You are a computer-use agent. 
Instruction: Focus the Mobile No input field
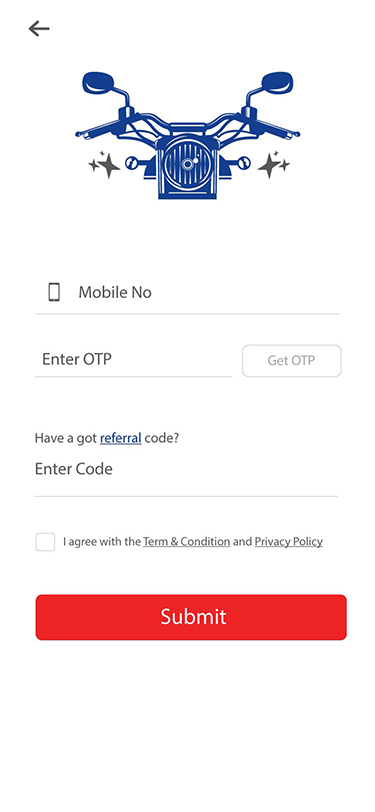(x=188, y=293)
